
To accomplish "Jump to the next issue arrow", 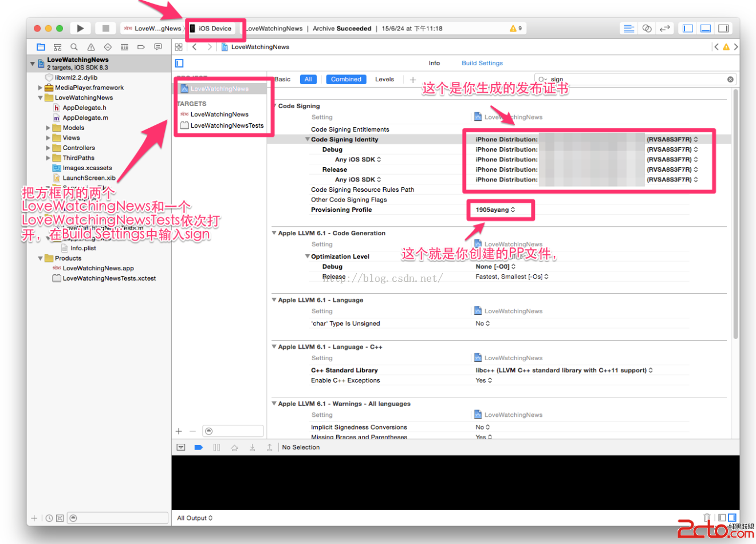I will tap(736, 47).
